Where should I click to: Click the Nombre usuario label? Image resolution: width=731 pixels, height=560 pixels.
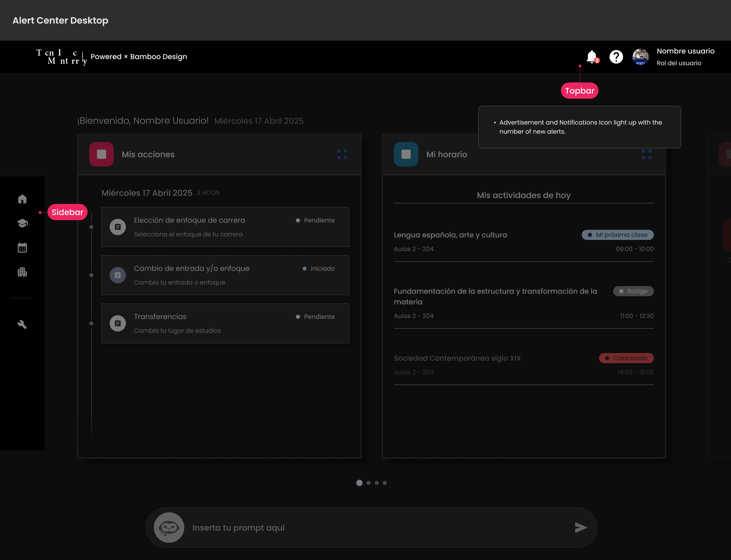(686, 51)
